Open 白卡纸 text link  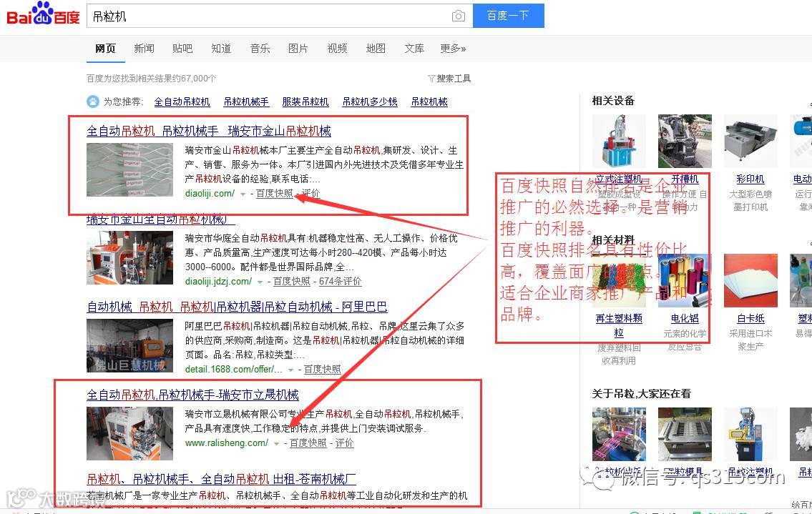tap(750, 319)
